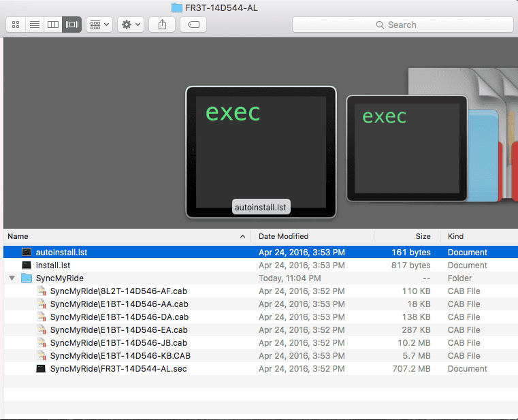
Task: Select SyncMyRide\8L2T-14D546-AF.cab file name
Action: pyautogui.click(x=118, y=291)
